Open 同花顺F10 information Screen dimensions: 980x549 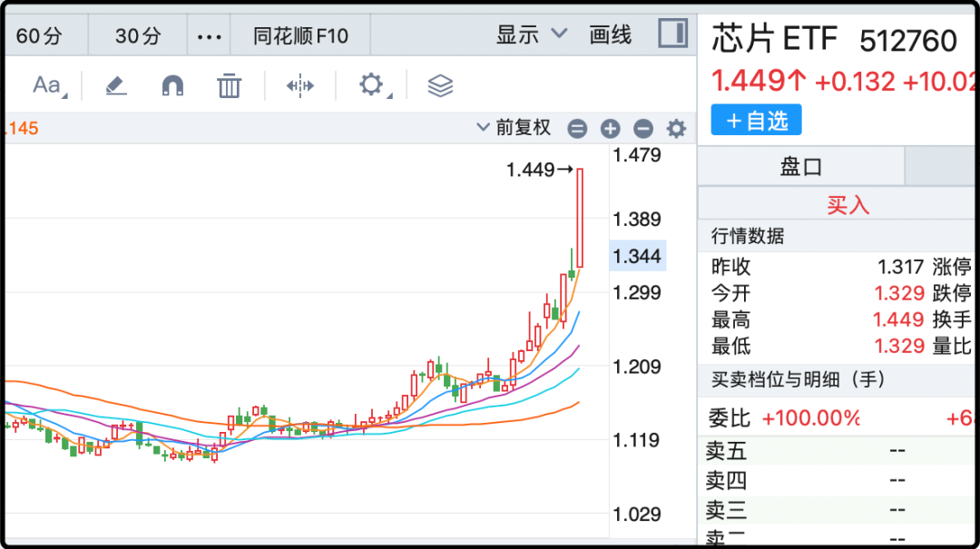pos(300,36)
